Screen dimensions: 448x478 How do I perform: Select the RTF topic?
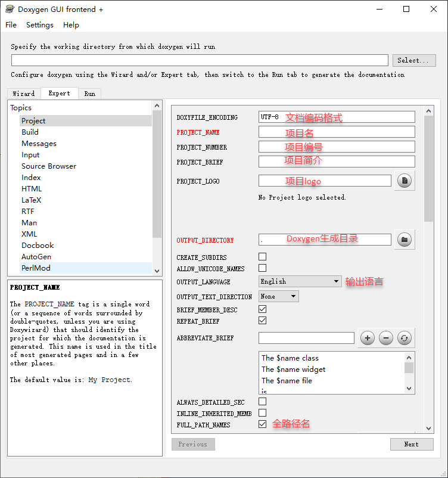point(86,211)
